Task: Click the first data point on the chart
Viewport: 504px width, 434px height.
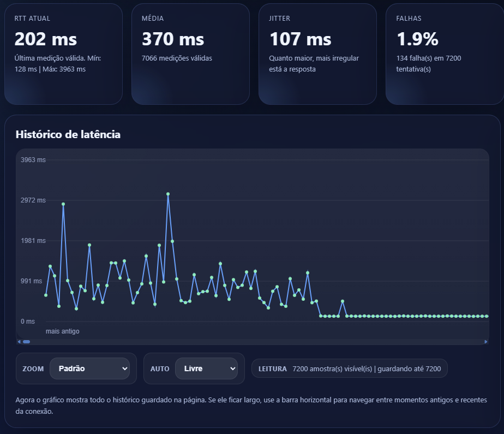Action: point(46,295)
